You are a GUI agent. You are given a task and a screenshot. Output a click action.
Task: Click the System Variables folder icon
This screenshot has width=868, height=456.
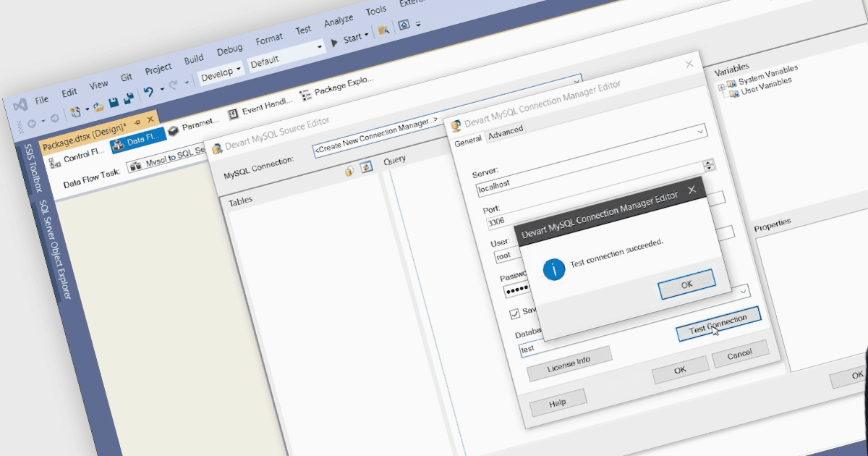[731, 84]
